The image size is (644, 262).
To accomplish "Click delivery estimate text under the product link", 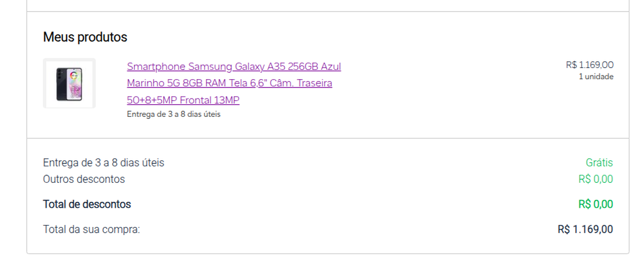I will [174, 114].
